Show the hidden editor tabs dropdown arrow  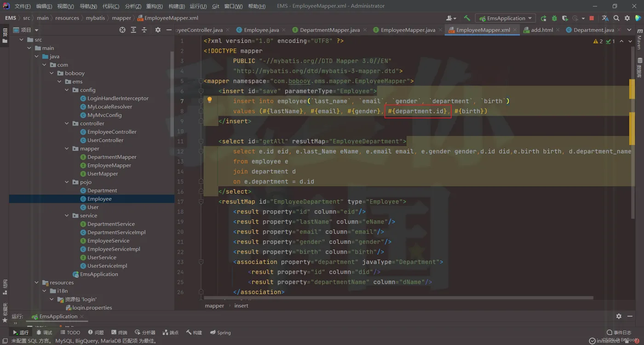coord(629,30)
